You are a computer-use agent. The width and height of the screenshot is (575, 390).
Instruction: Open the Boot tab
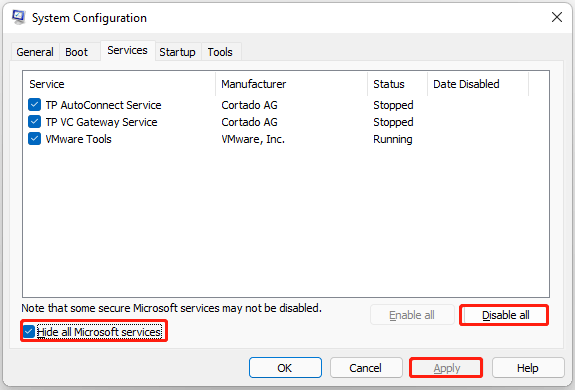[77, 52]
